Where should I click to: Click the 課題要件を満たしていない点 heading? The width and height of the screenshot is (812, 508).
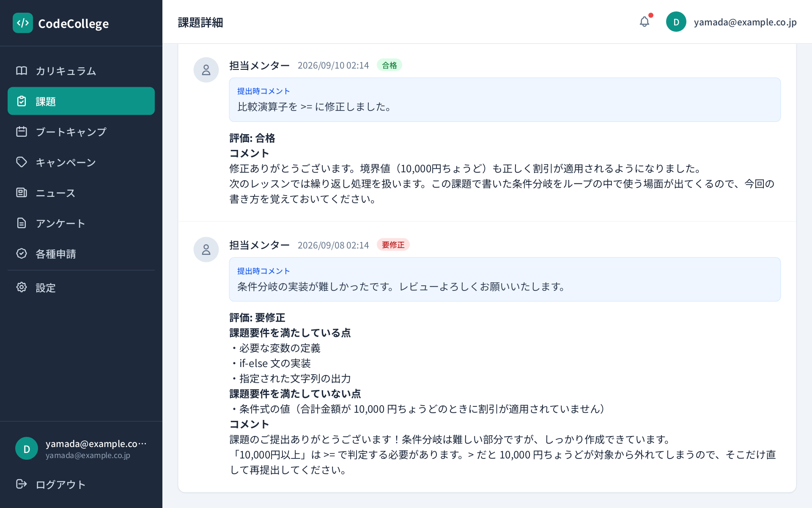click(x=295, y=394)
